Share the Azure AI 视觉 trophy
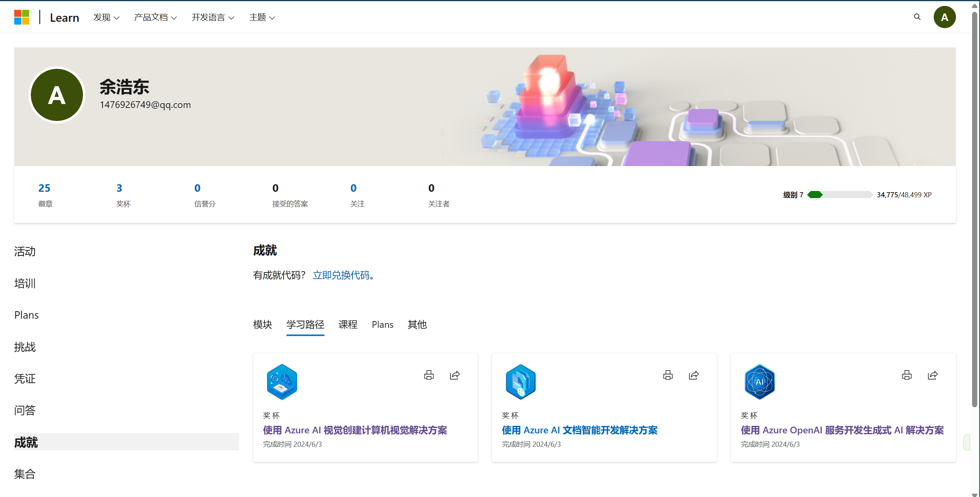Viewport: 980px width, 497px height. [455, 375]
